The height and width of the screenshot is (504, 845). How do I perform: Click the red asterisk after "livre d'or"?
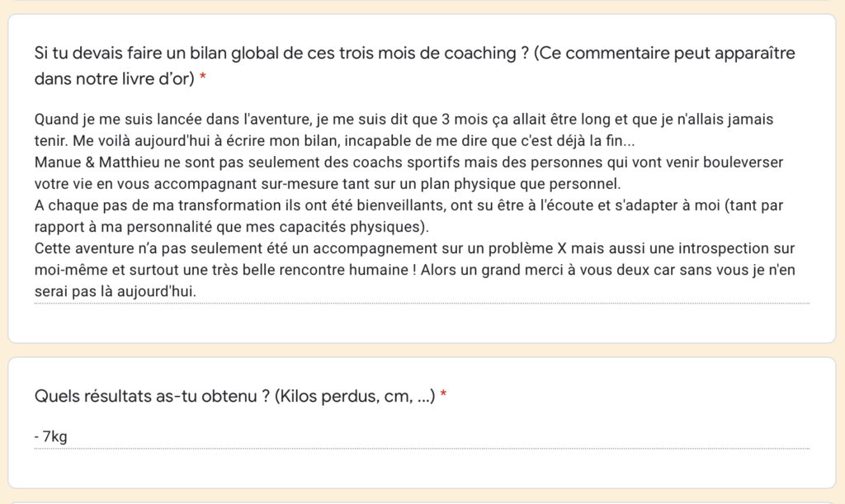coord(203,80)
